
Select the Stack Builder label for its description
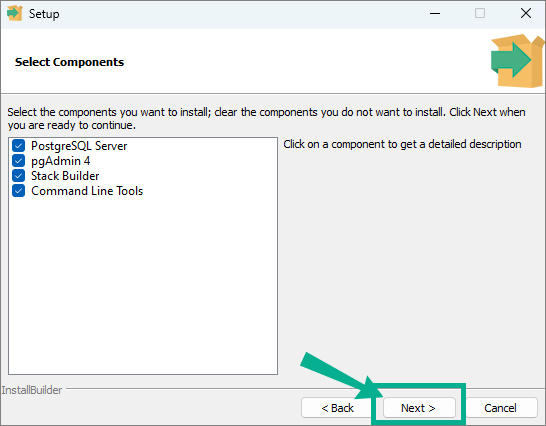pos(65,176)
